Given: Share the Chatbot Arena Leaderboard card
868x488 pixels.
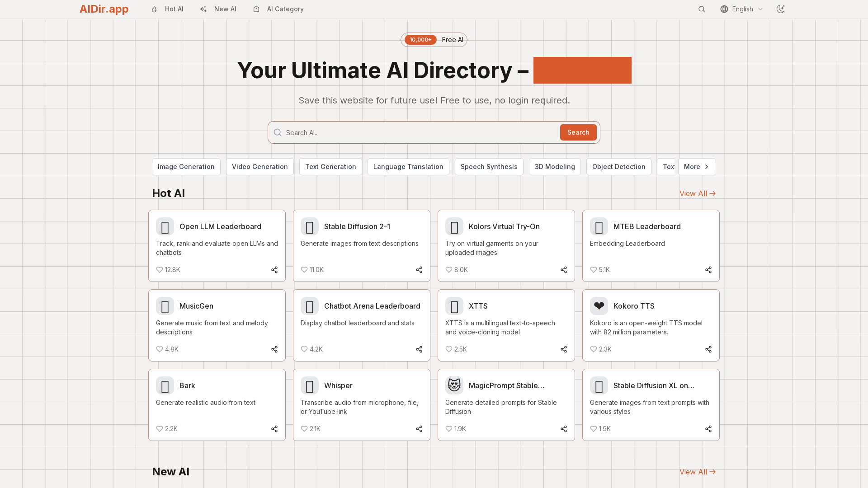Looking at the screenshot, I should point(419,349).
